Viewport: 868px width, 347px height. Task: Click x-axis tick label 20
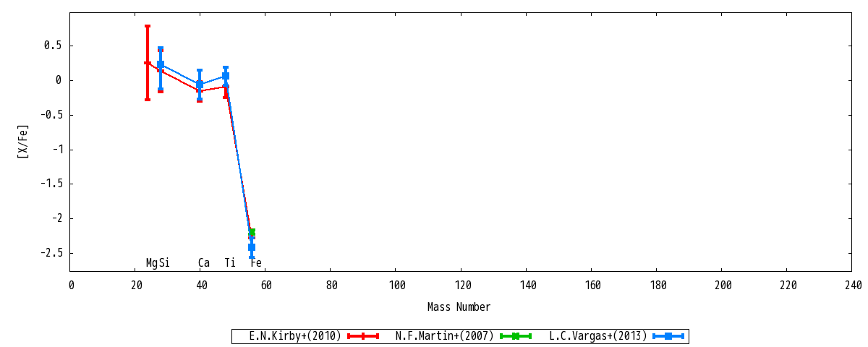[135, 286]
